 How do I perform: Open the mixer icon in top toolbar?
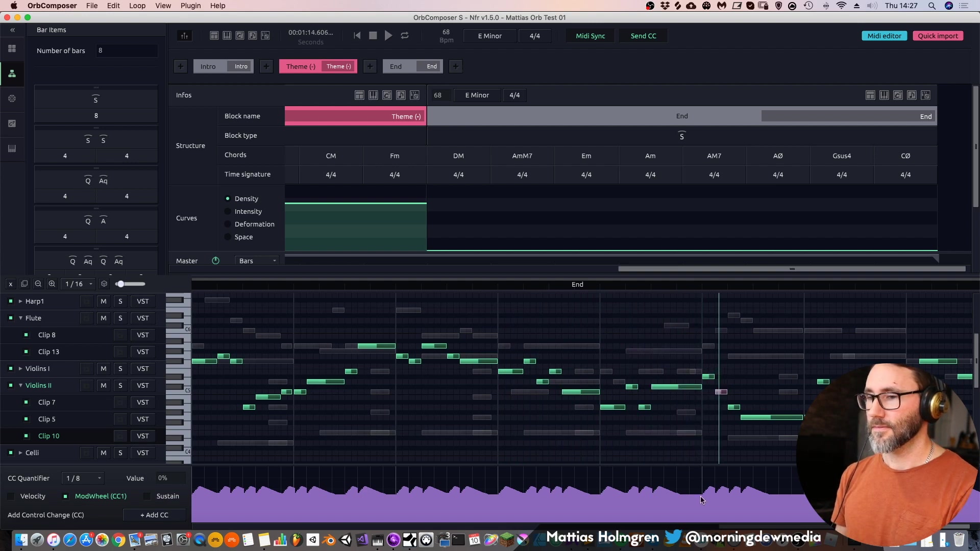tap(184, 36)
